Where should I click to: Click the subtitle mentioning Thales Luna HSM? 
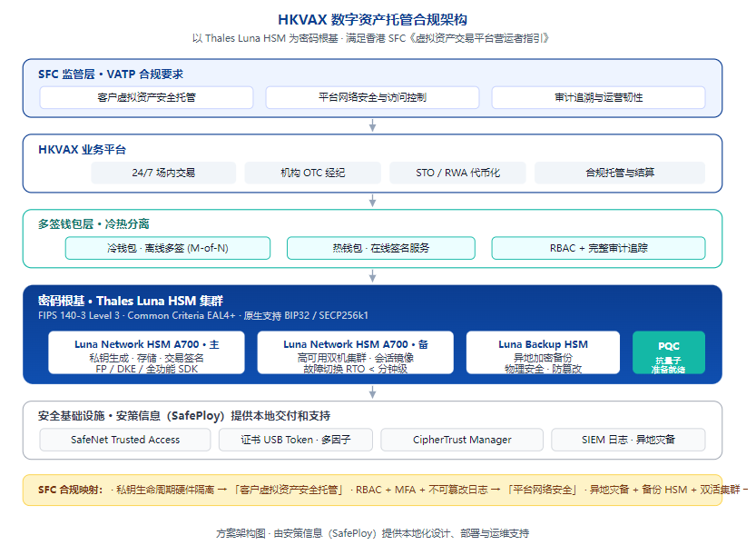[370, 38]
